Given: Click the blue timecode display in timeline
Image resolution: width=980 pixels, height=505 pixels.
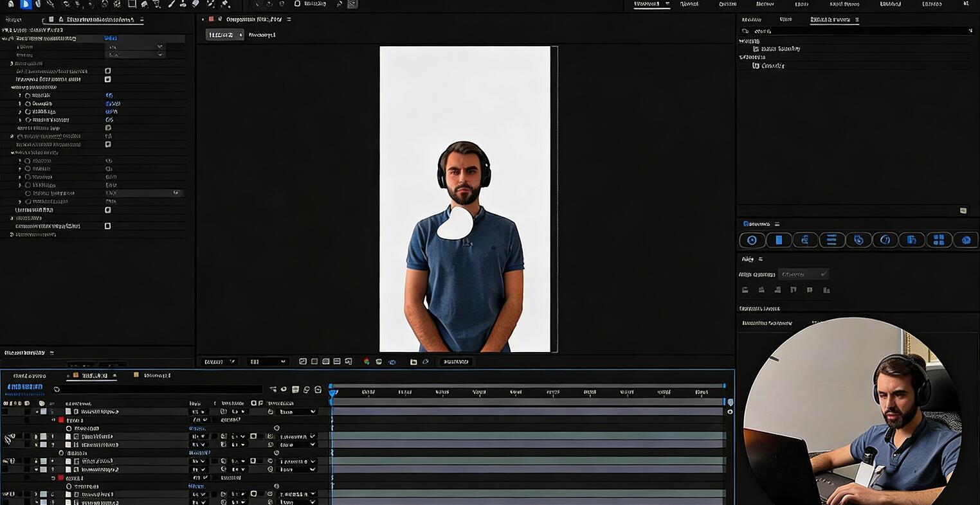Looking at the screenshot, I should point(24,387).
